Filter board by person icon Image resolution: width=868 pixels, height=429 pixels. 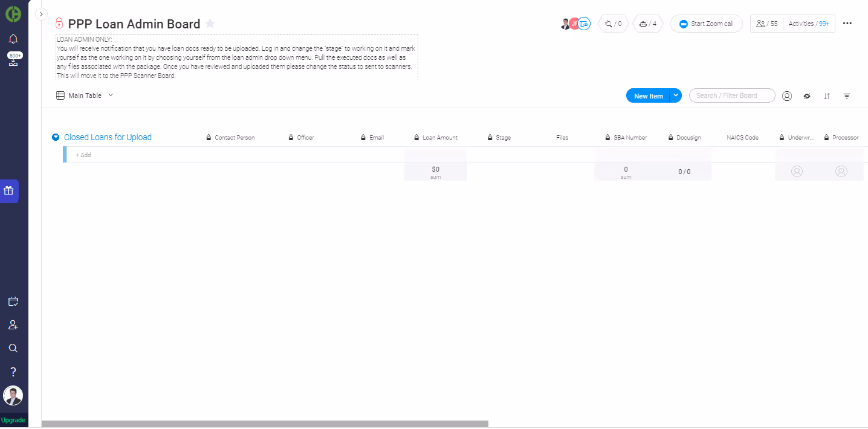(787, 96)
